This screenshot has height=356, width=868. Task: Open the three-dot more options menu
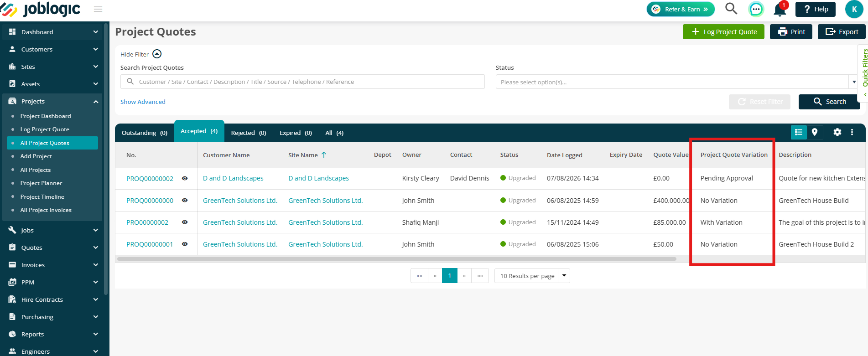852,132
